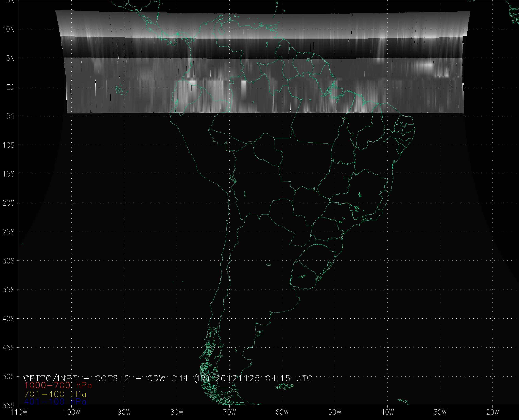Click the 25S latitude axis label

pos(8,232)
